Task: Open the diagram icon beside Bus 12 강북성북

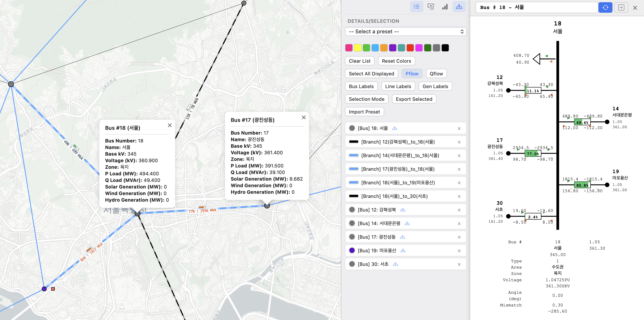Action: 403,210
